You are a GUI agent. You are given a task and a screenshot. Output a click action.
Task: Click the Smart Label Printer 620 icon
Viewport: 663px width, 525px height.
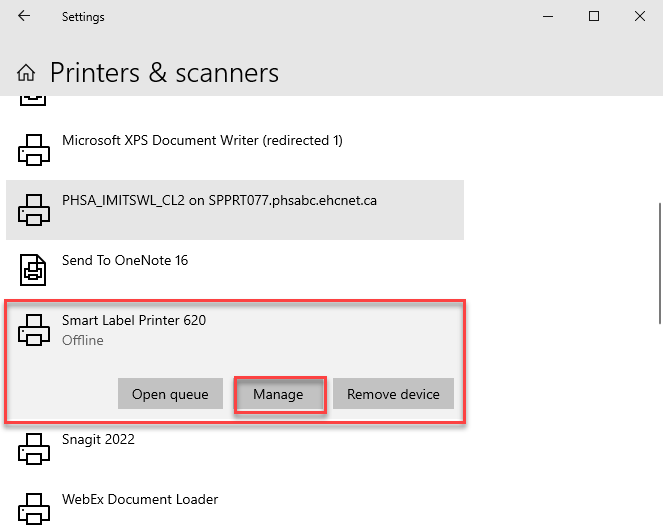tap(34, 330)
